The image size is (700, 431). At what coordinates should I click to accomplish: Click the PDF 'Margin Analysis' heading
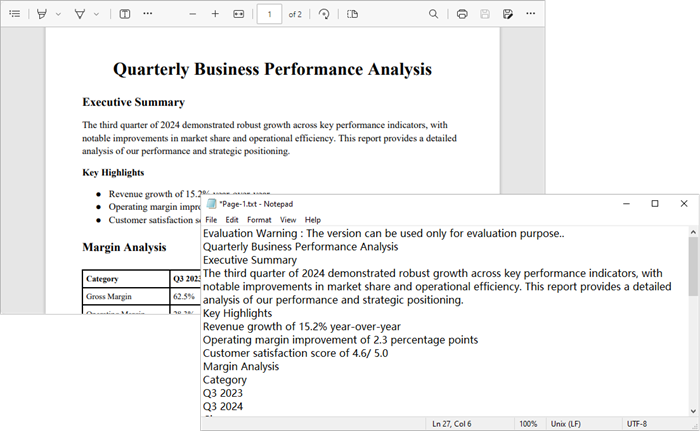click(x=124, y=247)
